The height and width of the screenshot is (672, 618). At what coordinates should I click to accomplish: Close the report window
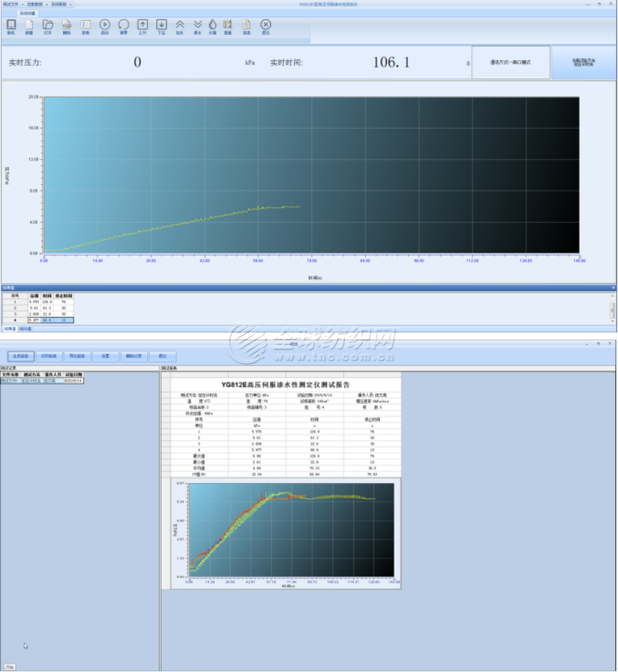pos(610,344)
